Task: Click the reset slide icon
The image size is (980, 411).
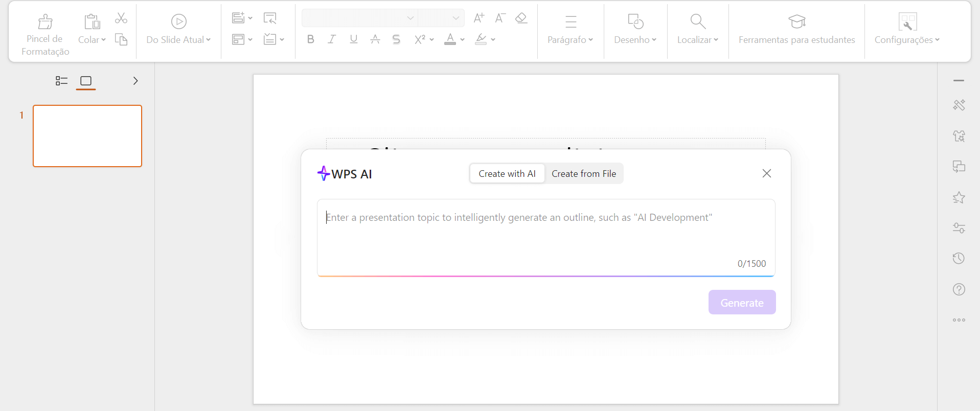Action: [270, 18]
